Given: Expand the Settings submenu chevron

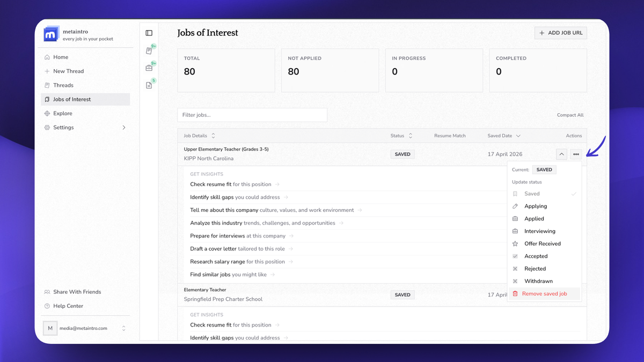Looking at the screenshot, I should (x=124, y=128).
